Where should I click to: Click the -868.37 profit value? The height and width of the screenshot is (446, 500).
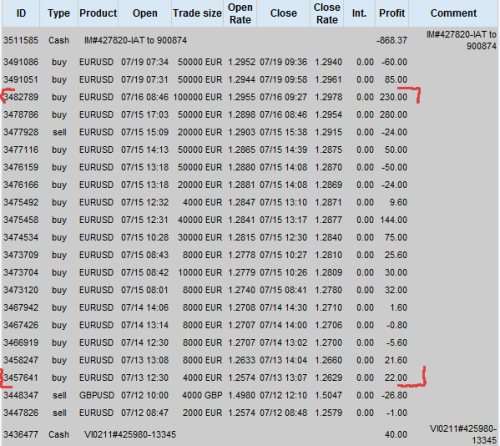392,40
